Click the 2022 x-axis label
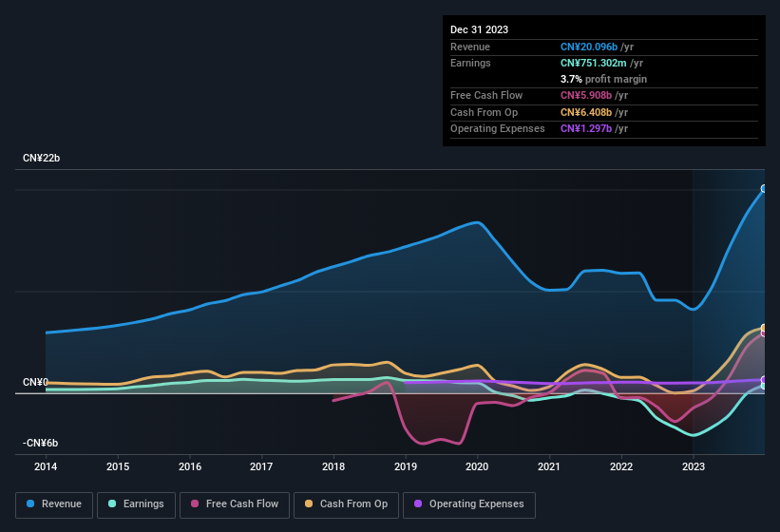 coord(621,466)
